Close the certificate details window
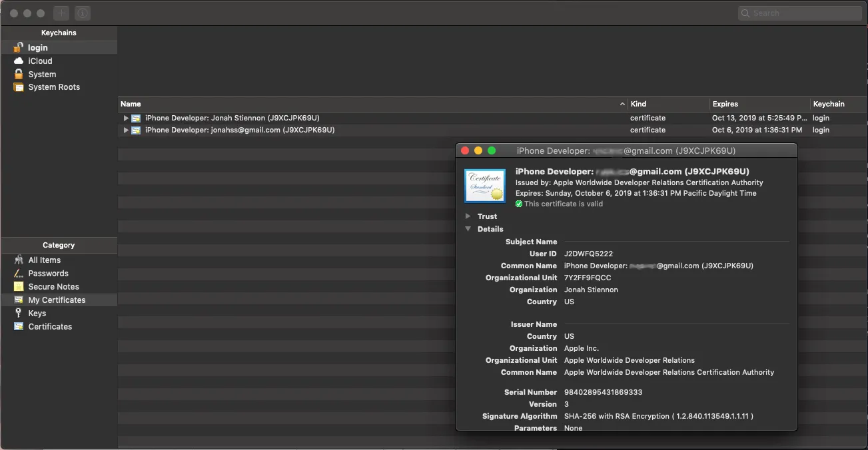The image size is (868, 450). pyautogui.click(x=466, y=150)
